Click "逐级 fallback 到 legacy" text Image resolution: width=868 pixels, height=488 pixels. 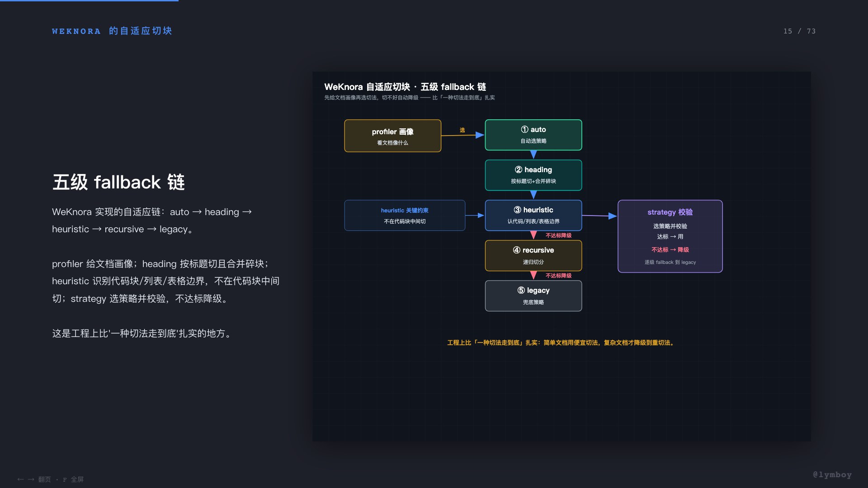click(x=670, y=262)
